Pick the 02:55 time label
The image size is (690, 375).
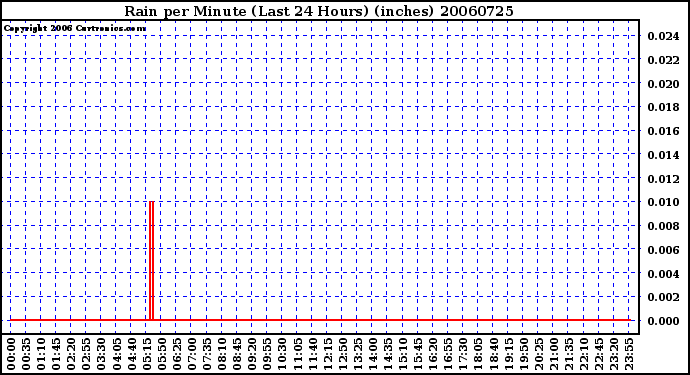point(86,354)
